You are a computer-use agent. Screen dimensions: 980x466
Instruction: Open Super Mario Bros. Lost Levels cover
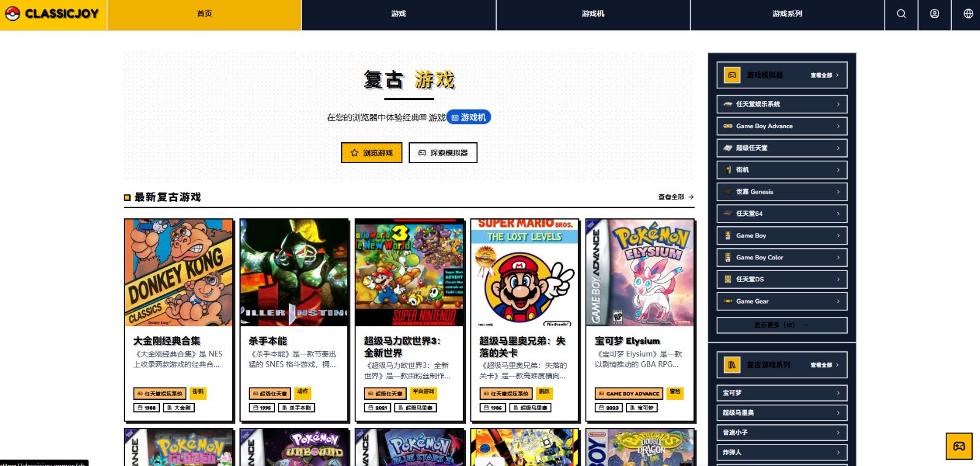click(x=524, y=273)
